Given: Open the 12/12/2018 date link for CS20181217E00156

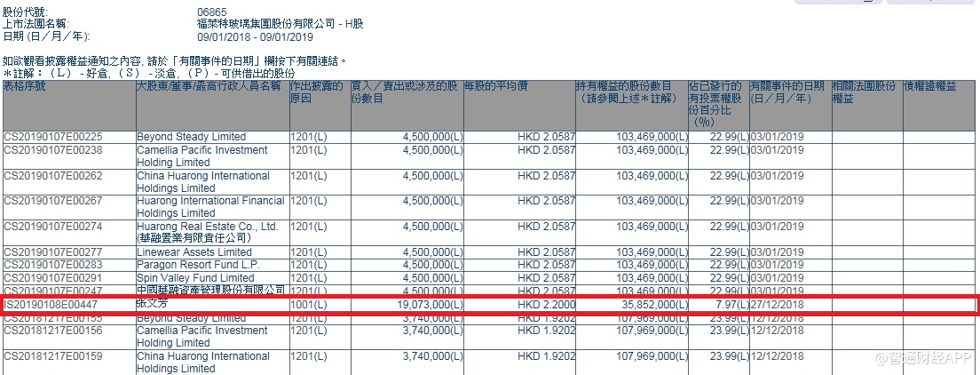Looking at the screenshot, I should pyautogui.click(x=778, y=330).
